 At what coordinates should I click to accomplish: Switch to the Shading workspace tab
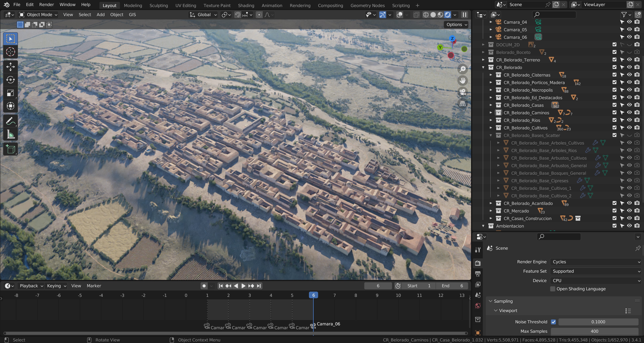coord(246,5)
